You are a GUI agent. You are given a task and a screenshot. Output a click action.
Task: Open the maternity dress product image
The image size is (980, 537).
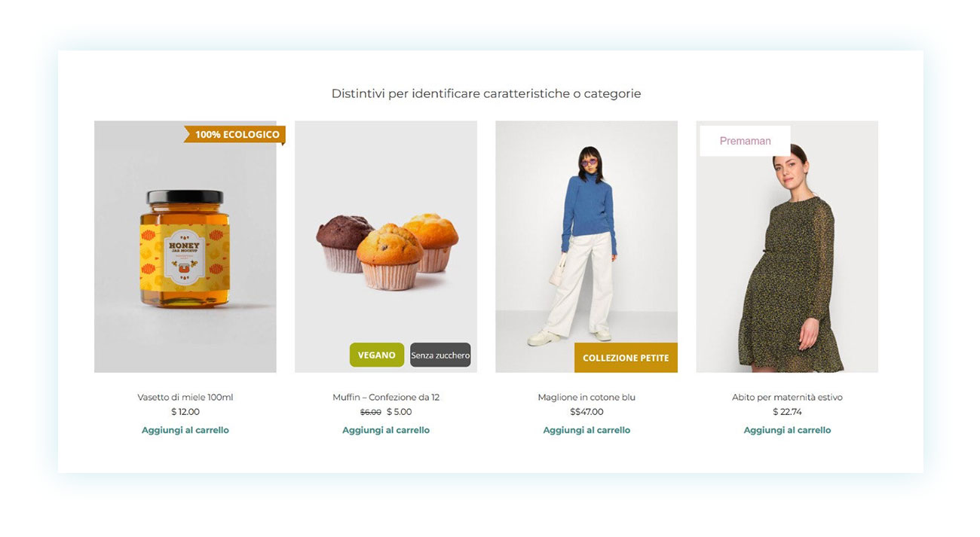(787, 246)
